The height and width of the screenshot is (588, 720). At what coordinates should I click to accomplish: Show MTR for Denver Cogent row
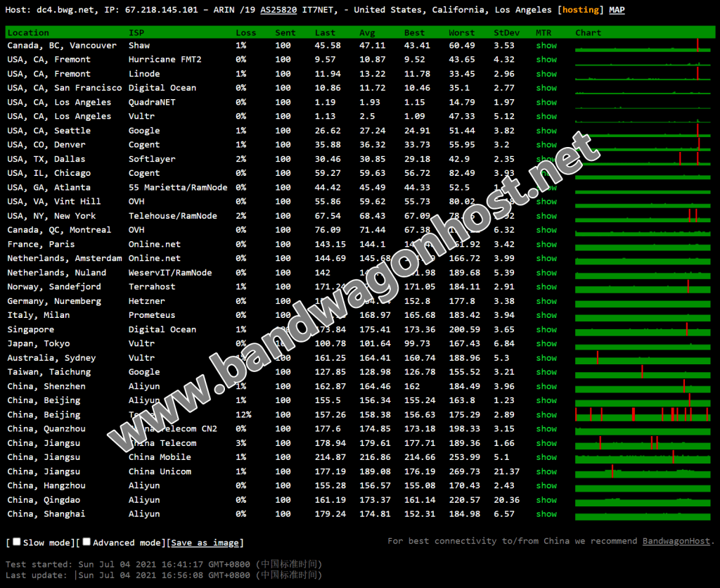pyautogui.click(x=546, y=145)
